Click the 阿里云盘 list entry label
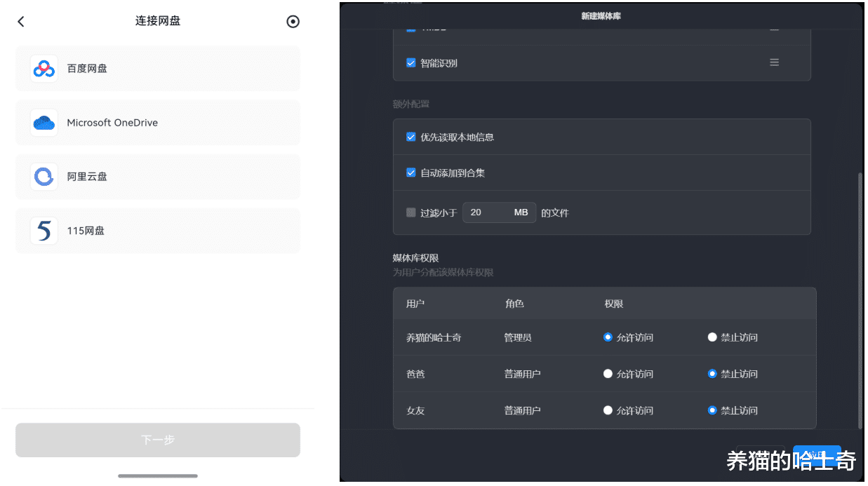The image size is (868, 486). (x=87, y=177)
